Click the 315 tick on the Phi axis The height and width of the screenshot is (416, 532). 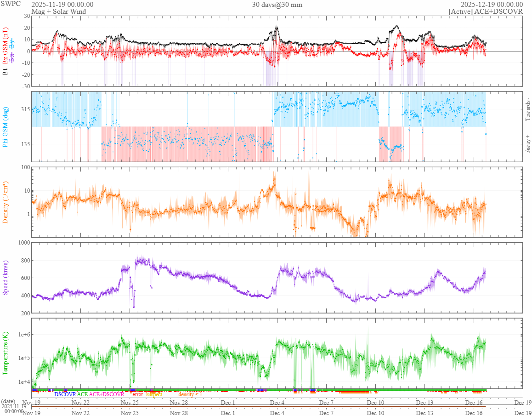coord(25,109)
